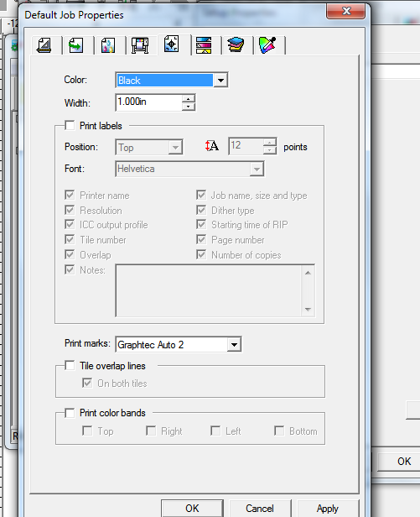Viewport: 420px width, 517px height.
Task: Click into the Width input field
Action: coord(149,102)
